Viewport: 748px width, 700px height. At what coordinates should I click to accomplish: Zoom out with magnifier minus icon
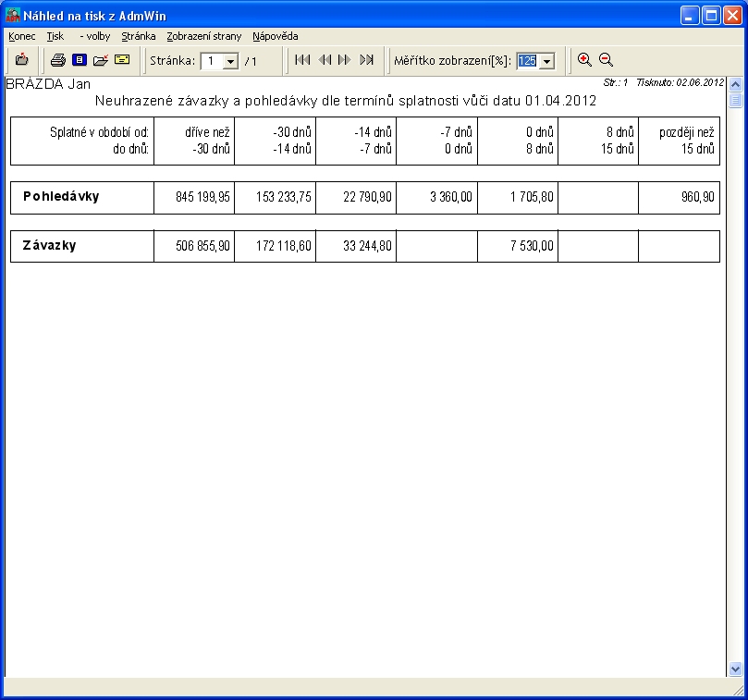[x=606, y=60]
